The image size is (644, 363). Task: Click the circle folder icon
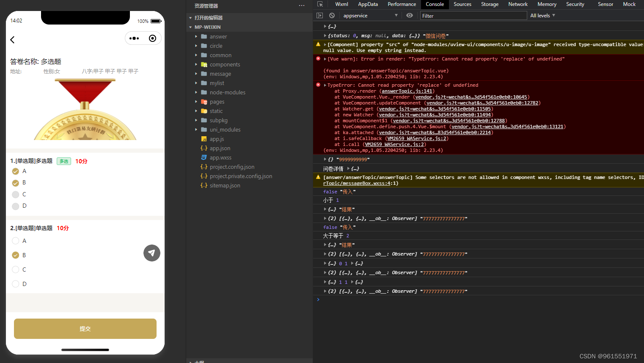click(204, 46)
